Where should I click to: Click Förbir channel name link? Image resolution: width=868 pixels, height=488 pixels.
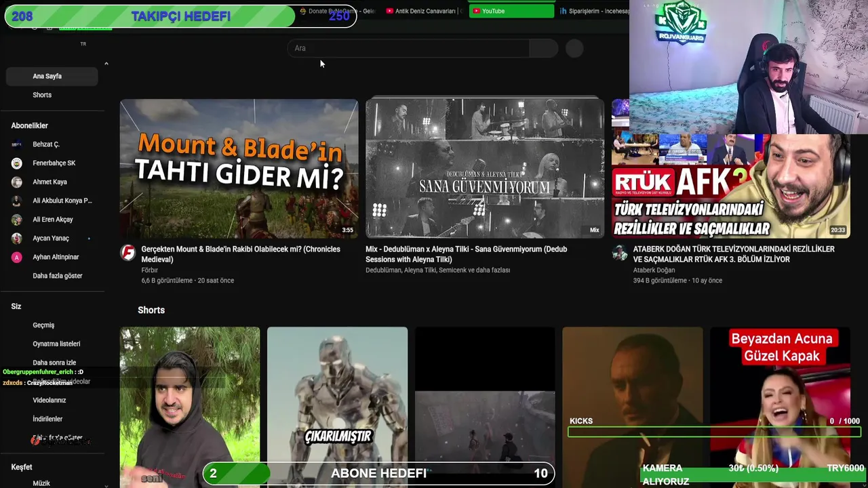tap(149, 270)
